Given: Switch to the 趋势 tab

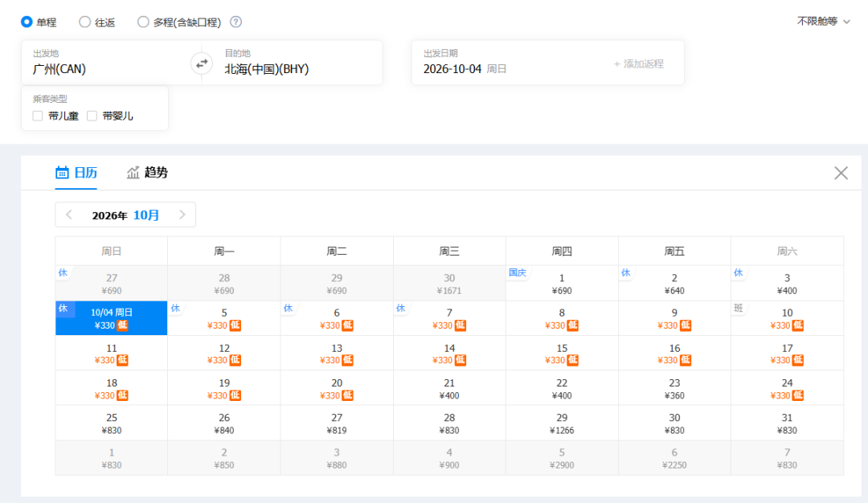Looking at the screenshot, I should pos(147,173).
